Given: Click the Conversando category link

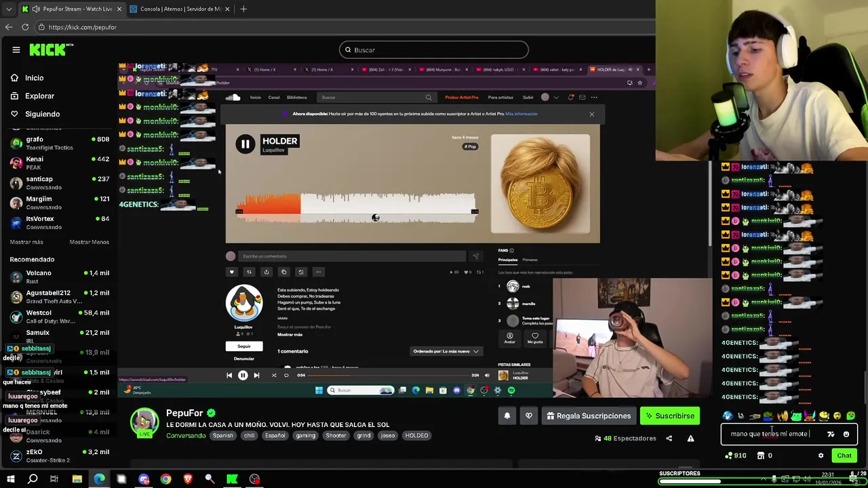Looking at the screenshot, I should pyautogui.click(x=186, y=436).
